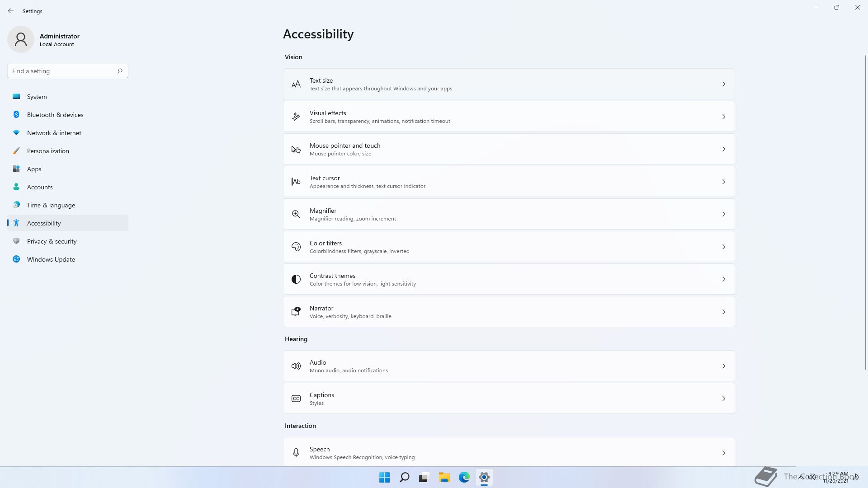Expand Audio chevron

(724, 366)
